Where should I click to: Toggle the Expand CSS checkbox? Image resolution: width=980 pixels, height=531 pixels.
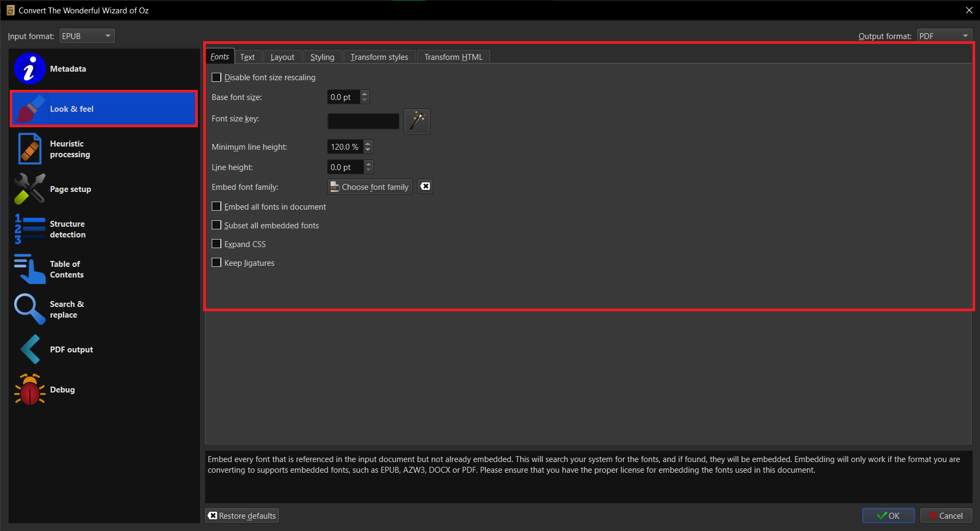[x=217, y=244]
